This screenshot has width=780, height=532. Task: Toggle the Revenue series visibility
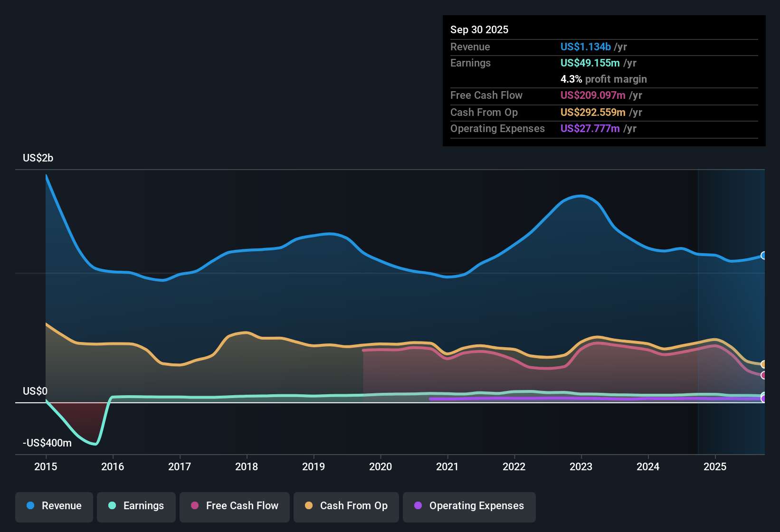(54, 506)
